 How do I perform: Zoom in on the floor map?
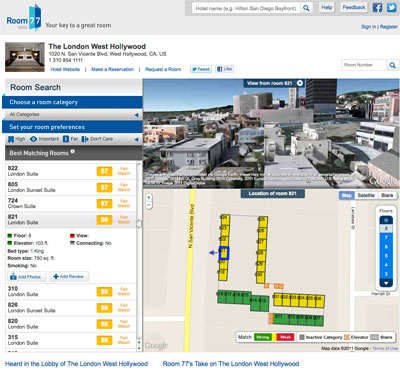coord(149,197)
